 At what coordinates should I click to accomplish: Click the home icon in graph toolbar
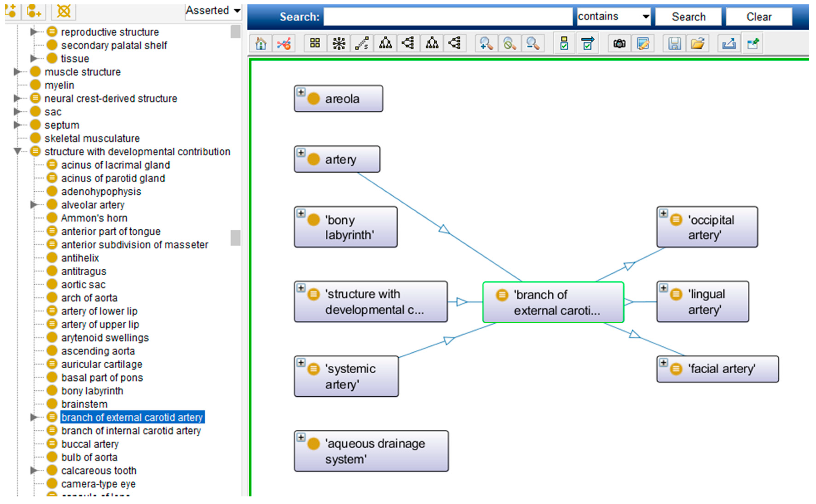[261, 44]
